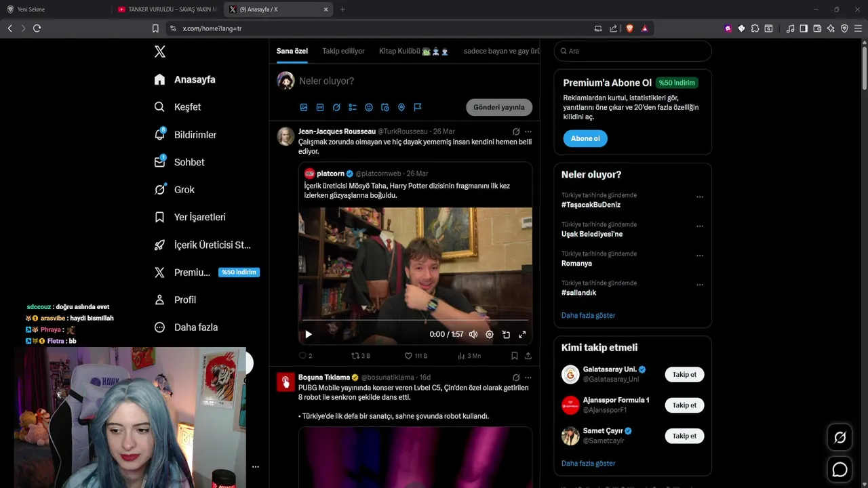Add a GIF to post
The width and height of the screenshot is (868, 488).
[320, 107]
